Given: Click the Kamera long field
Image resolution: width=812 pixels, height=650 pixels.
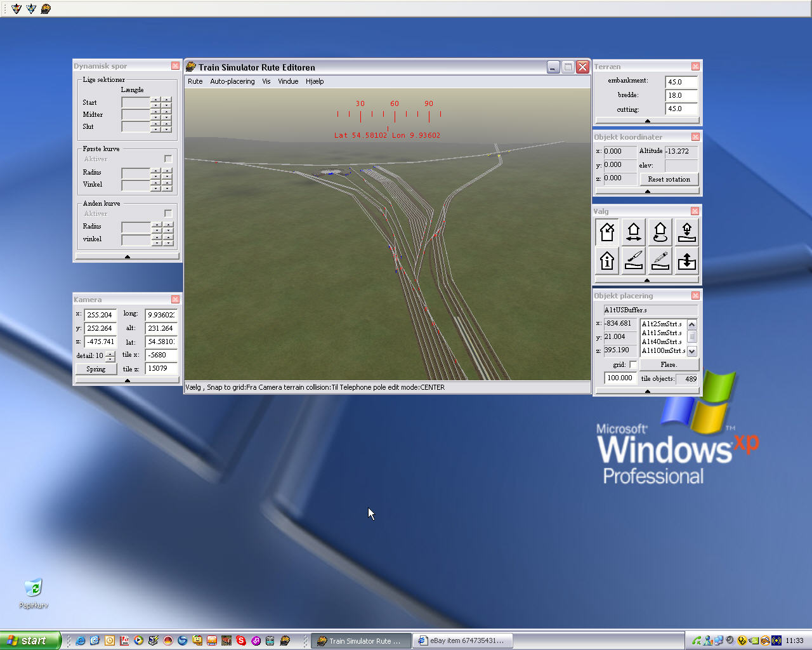Looking at the screenshot, I should coord(161,315).
